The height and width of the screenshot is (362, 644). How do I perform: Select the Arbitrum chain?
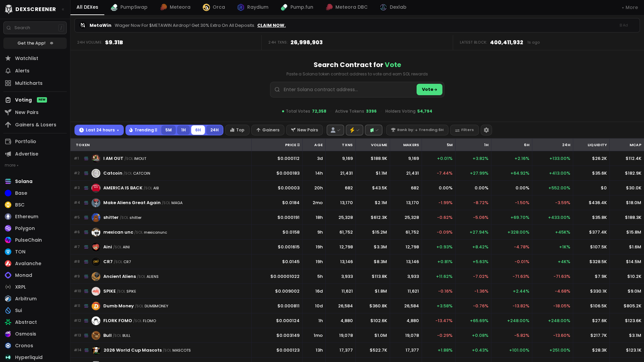[x=35, y=299]
